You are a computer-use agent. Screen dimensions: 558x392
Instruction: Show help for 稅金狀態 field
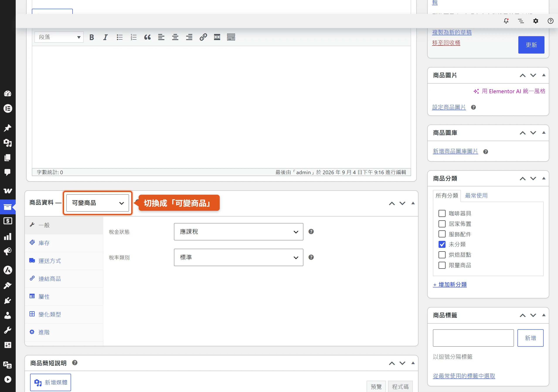click(311, 231)
